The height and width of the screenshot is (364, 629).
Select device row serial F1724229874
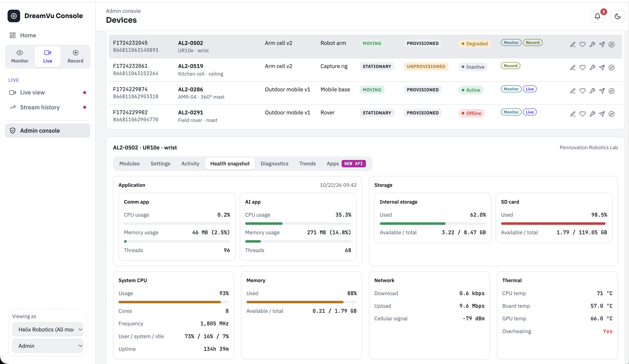click(365, 93)
